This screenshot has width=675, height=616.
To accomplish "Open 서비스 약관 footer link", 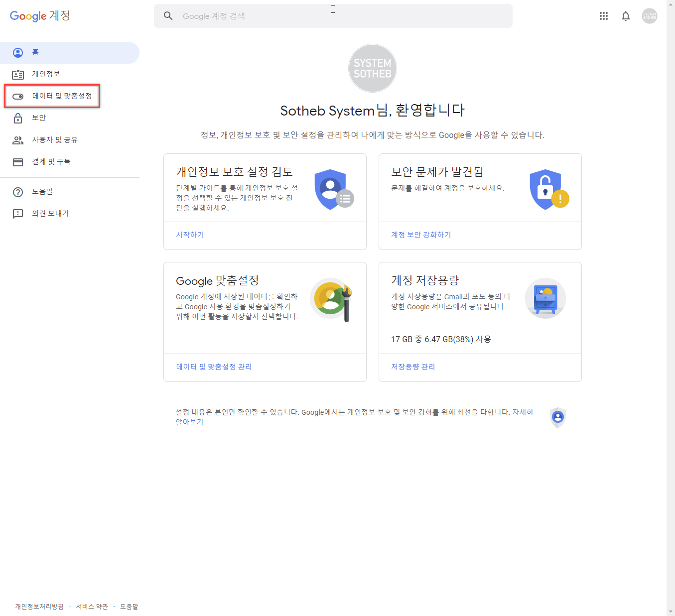I will click(92, 607).
